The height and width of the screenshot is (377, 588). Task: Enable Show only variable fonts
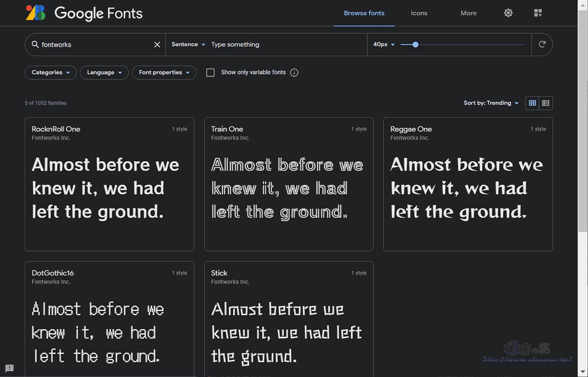(210, 72)
